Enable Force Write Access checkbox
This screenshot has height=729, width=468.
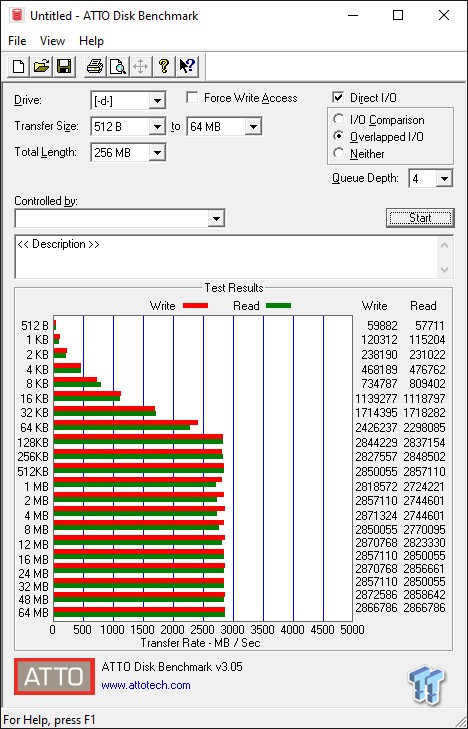tap(192, 98)
